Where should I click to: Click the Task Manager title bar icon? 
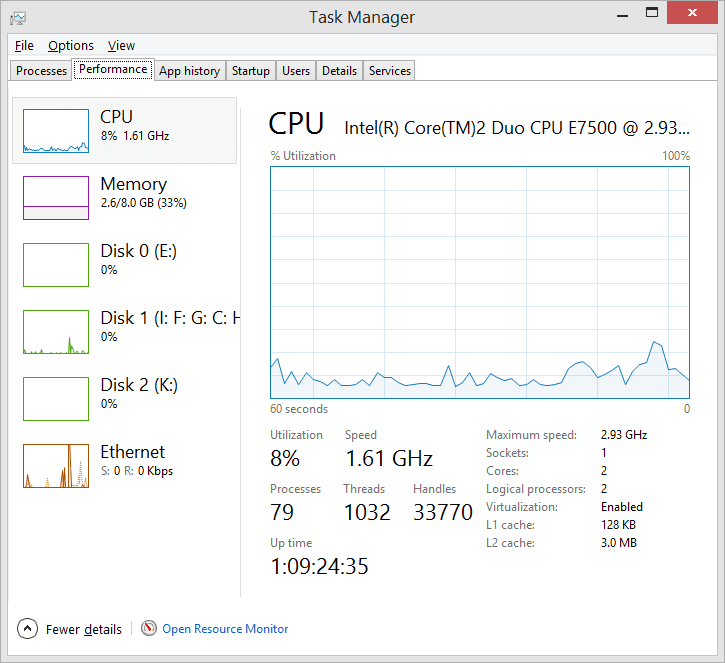[18, 17]
